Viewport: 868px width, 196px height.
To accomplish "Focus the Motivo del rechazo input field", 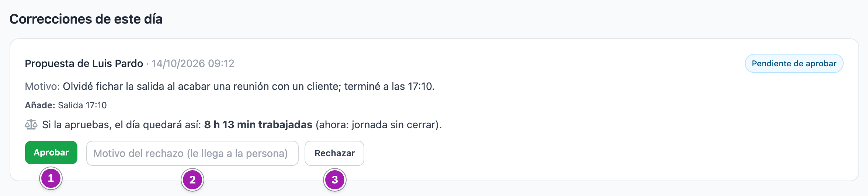I will point(192,153).
